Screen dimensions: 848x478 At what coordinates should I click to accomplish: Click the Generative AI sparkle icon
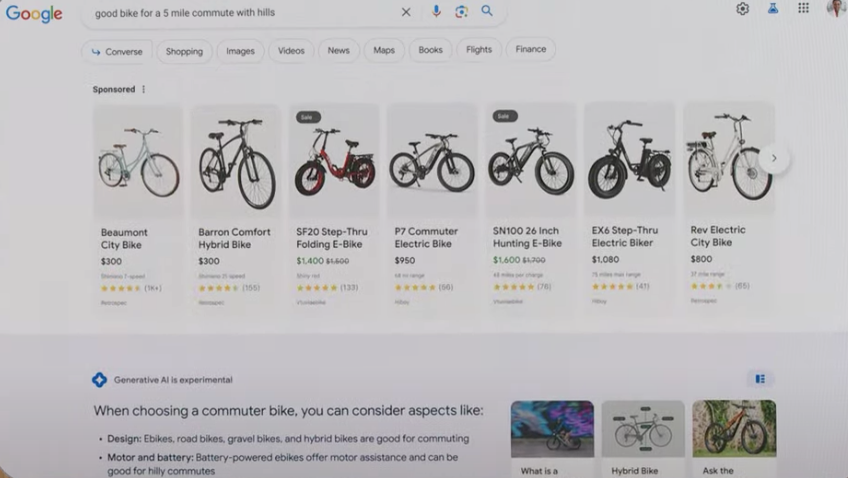[100, 380]
